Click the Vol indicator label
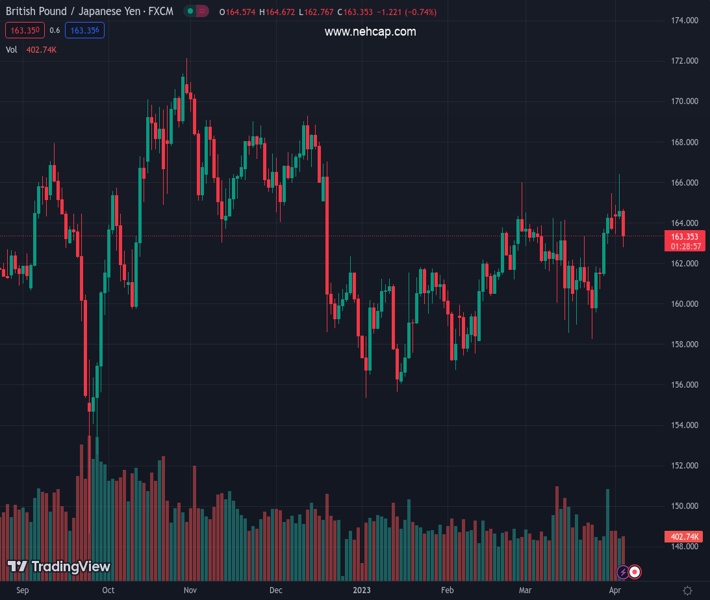 coord(11,49)
